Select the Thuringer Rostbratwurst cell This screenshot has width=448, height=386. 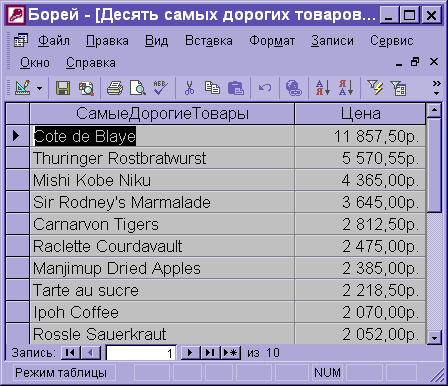point(162,158)
